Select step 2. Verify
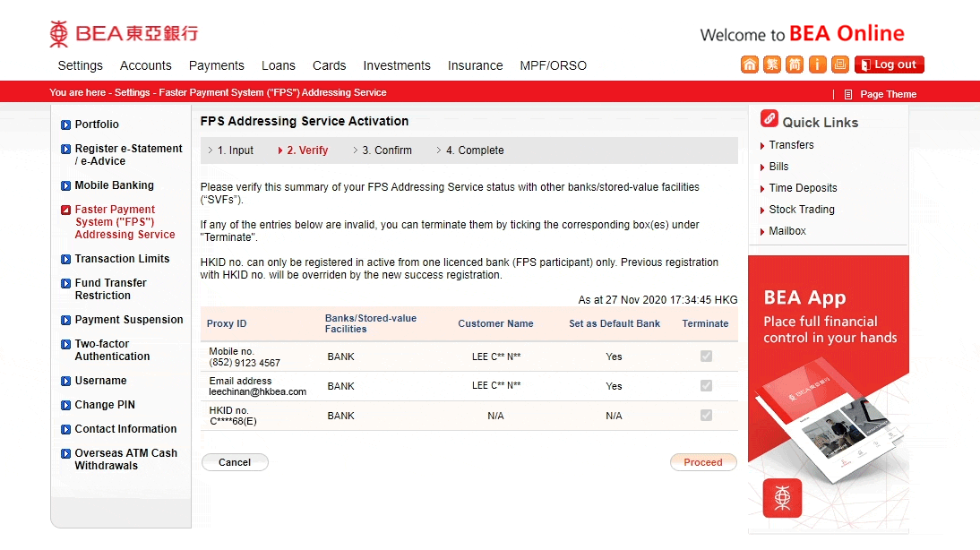The height and width of the screenshot is (550, 980). [307, 150]
